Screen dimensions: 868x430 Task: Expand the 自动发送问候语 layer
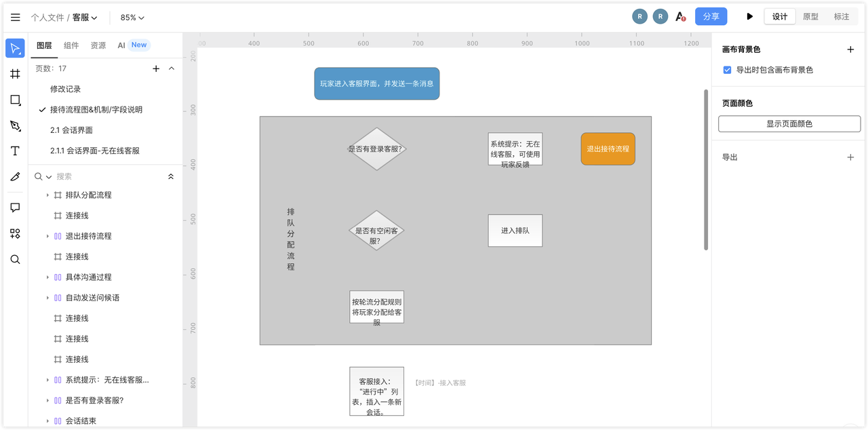(x=47, y=298)
